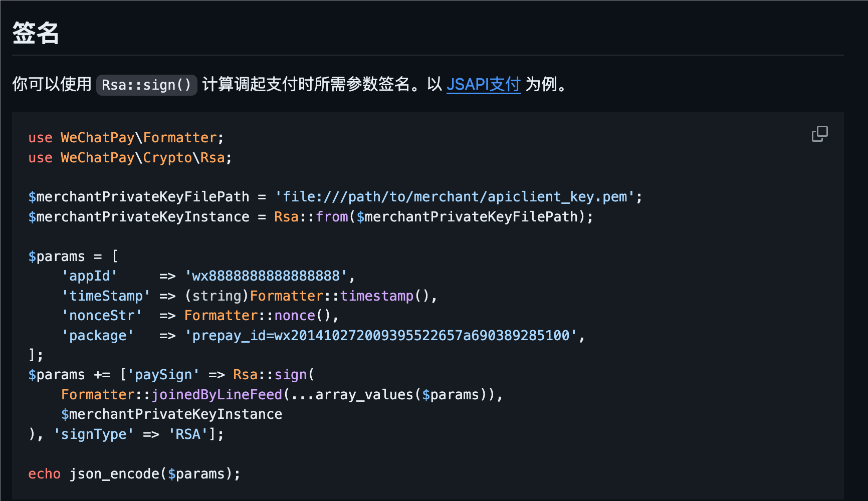The width and height of the screenshot is (868, 501).
Task: Click the Rsa::sign( call in code
Action: pos(274,375)
